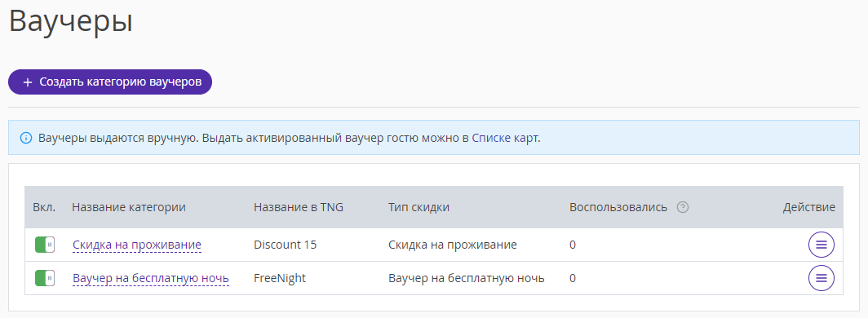Viewport: 868px width, 318px height.
Task: Click the Воспользовались column header
Action: click(x=618, y=207)
